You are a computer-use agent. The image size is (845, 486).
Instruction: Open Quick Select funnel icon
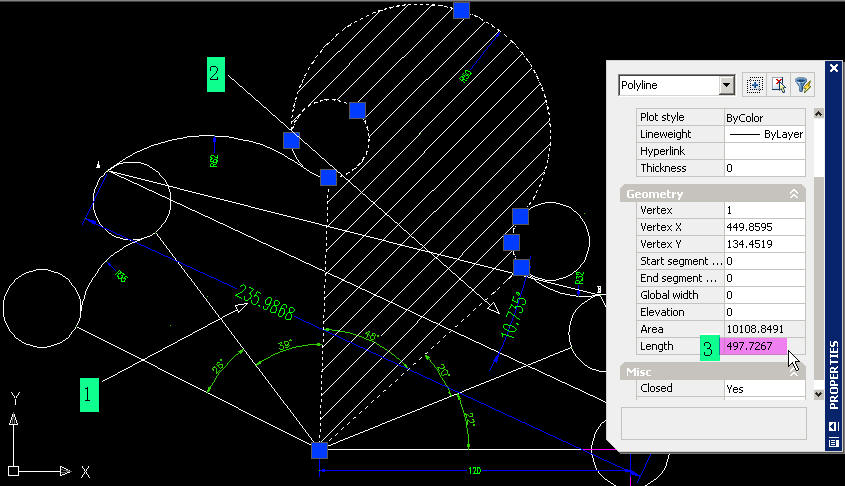coord(802,85)
